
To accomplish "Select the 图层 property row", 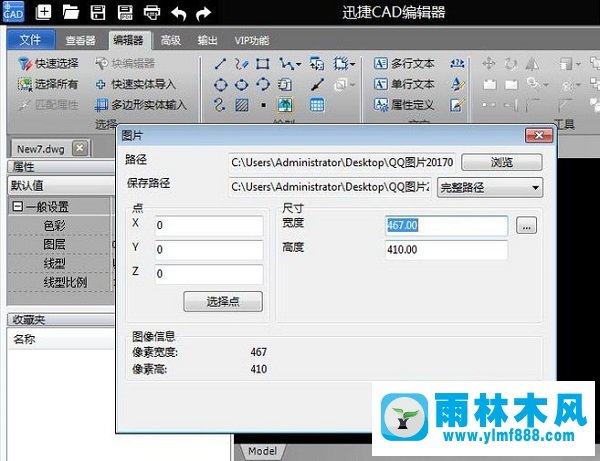I will click(60, 244).
